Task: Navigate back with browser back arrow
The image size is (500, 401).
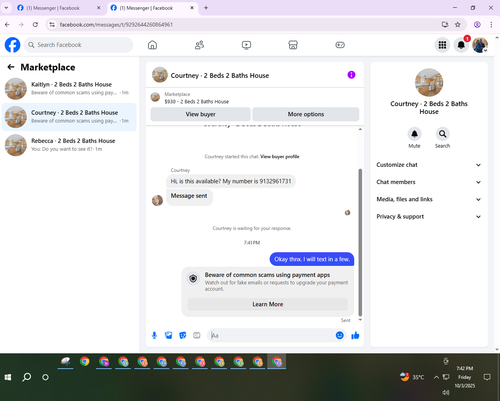Action: [7, 24]
